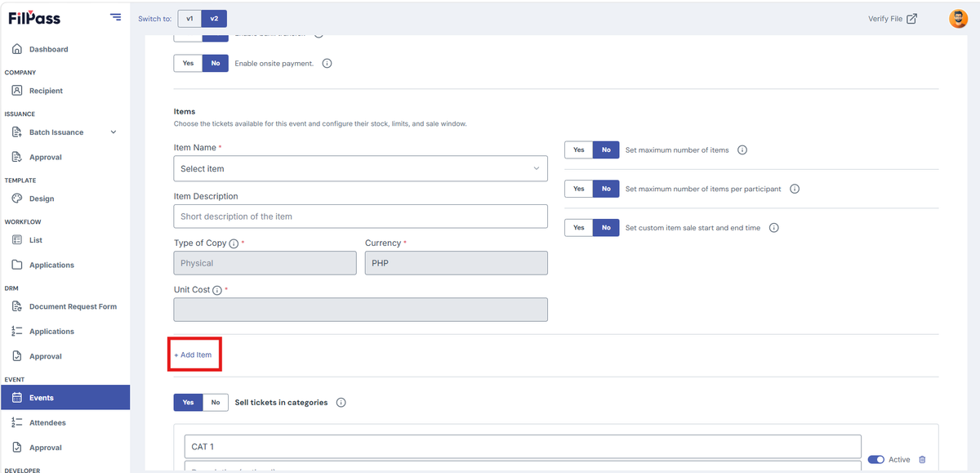Click info icon for Sell tickets in categories
This screenshot has height=473, width=980.
tap(341, 403)
